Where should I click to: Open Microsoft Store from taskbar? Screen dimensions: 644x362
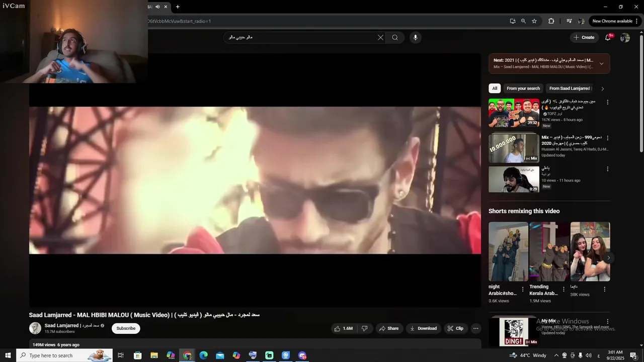pos(137,355)
